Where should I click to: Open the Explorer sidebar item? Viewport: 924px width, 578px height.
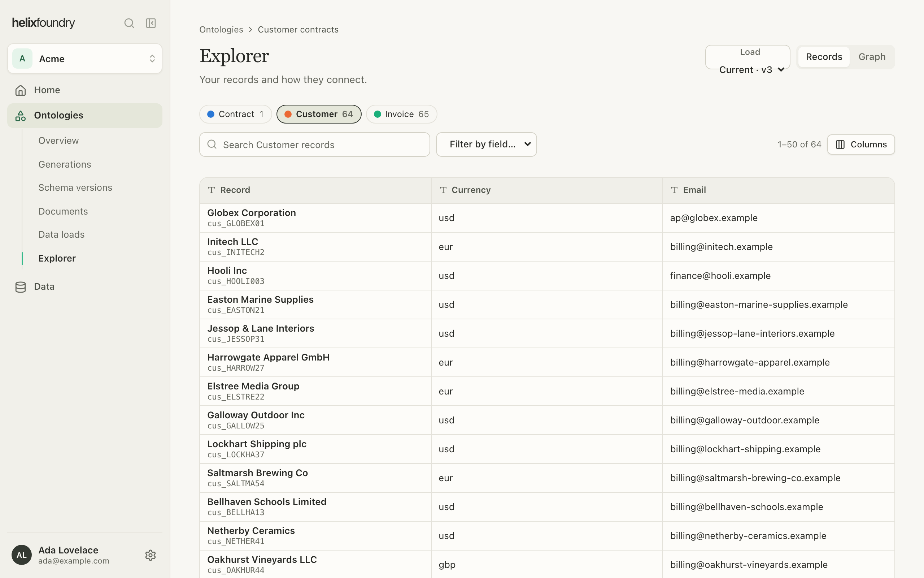[57, 258]
